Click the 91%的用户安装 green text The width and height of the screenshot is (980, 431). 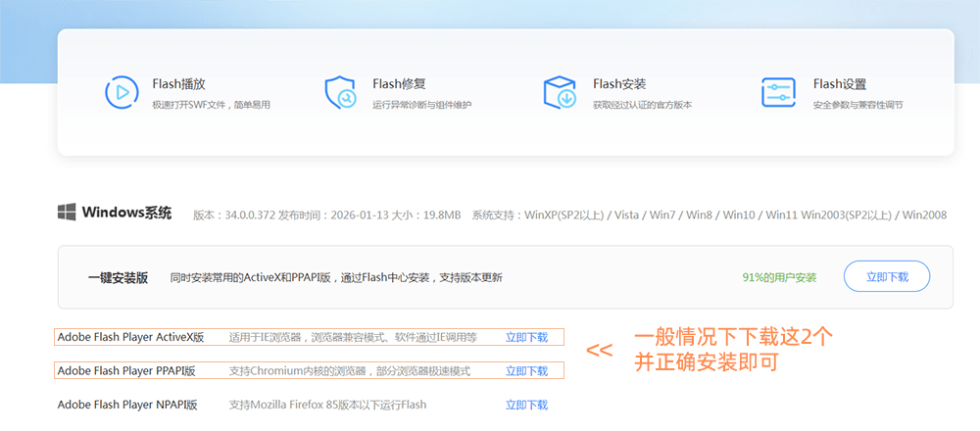pyautogui.click(x=779, y=278)
